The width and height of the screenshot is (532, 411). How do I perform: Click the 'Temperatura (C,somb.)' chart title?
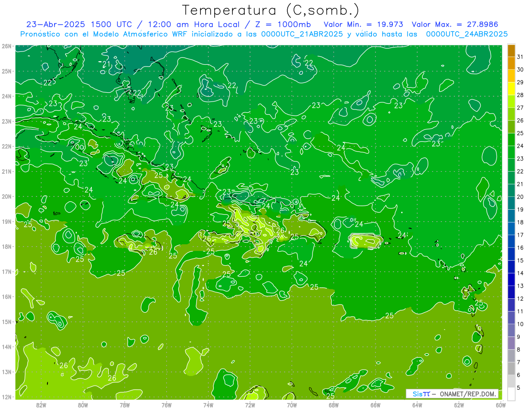click(271, 10)
